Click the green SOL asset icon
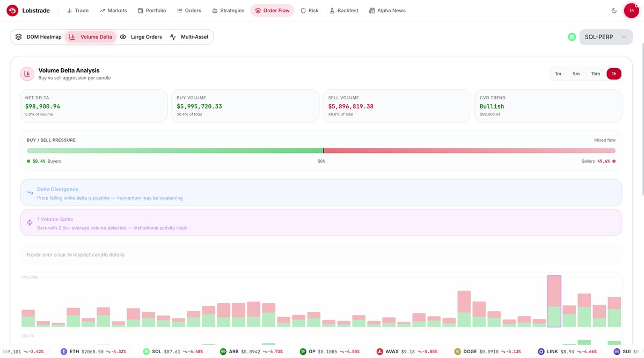This screenshot has width=644, height=358. click(x=572, y=37)
